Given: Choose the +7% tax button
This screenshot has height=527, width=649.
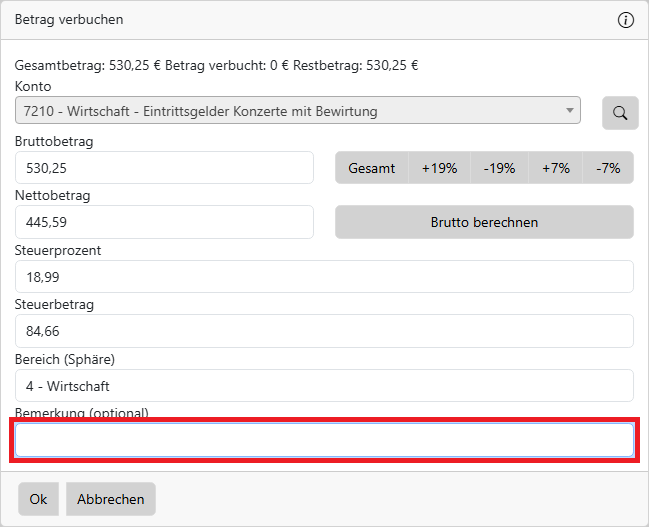Looking at the screenshot, I should (556, 168).
